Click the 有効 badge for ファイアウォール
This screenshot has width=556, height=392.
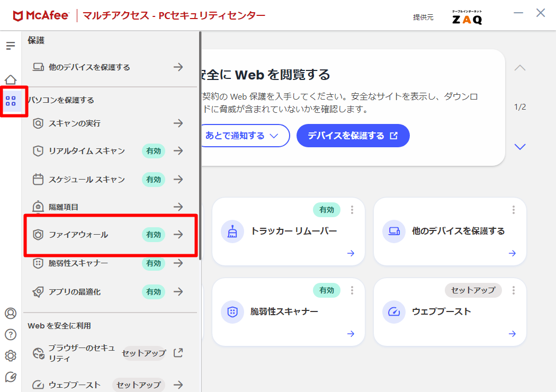pos(154,235)
